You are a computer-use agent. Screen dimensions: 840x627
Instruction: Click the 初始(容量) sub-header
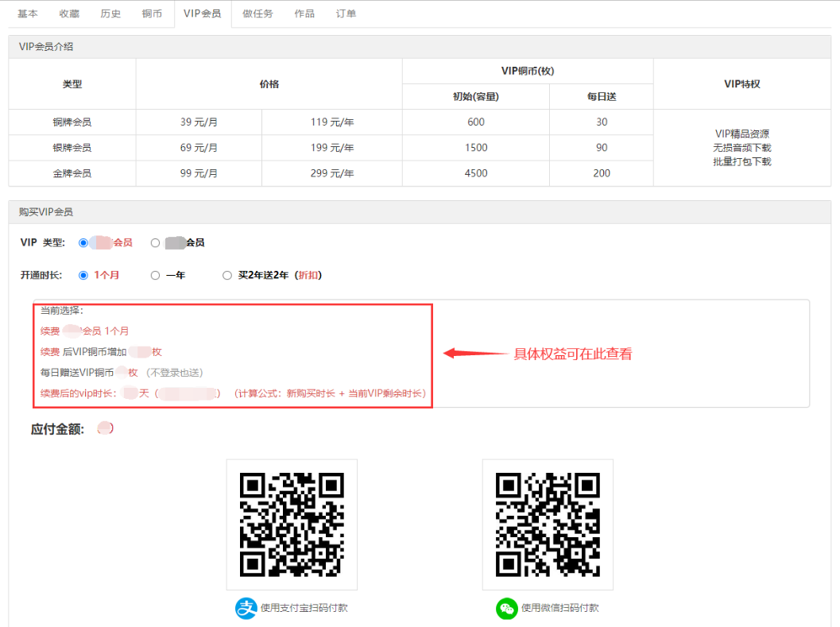pyautogui.click(x=476, y=97)
